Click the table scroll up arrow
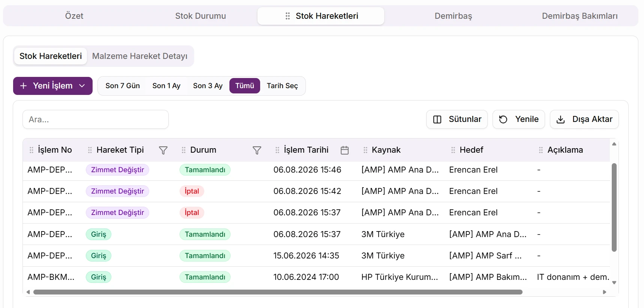The width and height of the screenshot is (644, 308). click(614, 144)
